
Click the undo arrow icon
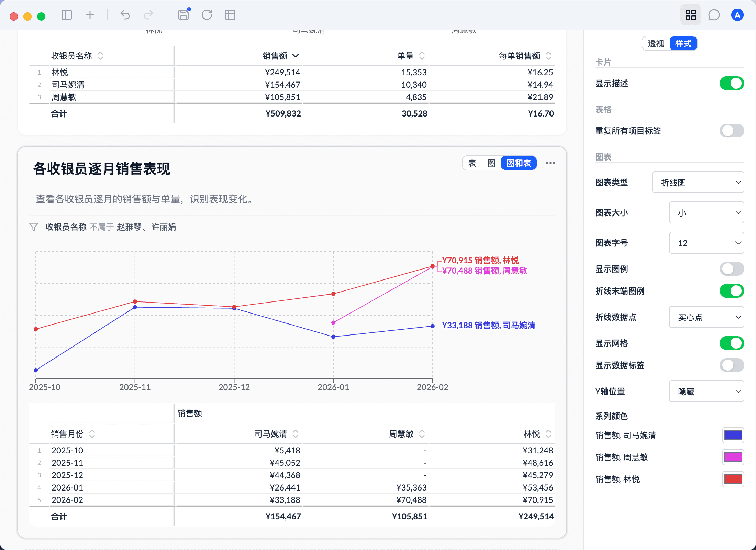125,15
